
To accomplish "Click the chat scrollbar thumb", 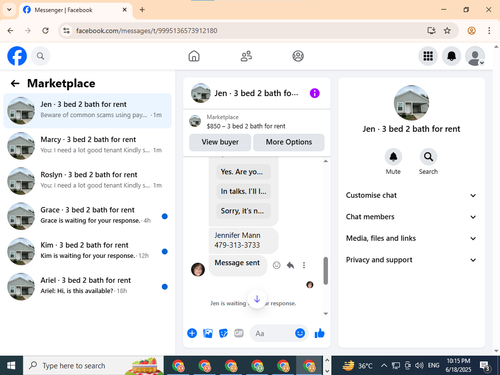I will click(x=326, y=271).
